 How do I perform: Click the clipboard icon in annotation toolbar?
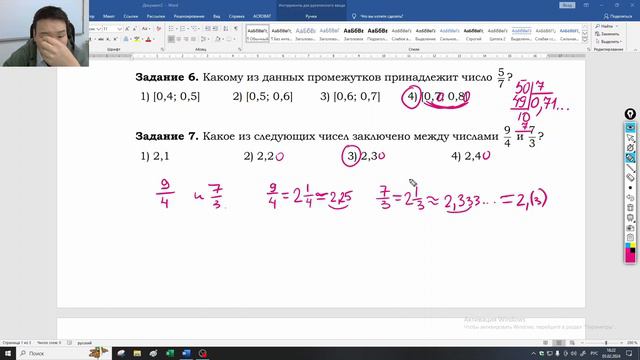pos(630,238)
